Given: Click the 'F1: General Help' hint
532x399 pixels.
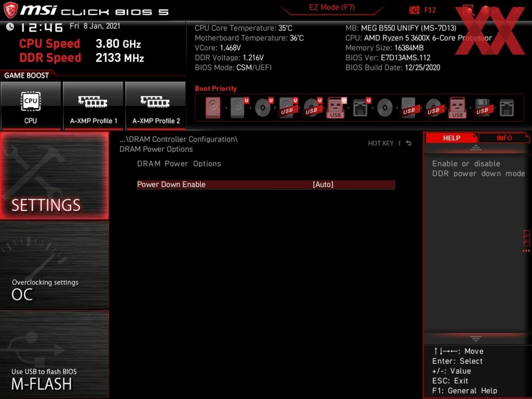Looking at the screenshot, I should pyautogui.click(x=464, y=390).
